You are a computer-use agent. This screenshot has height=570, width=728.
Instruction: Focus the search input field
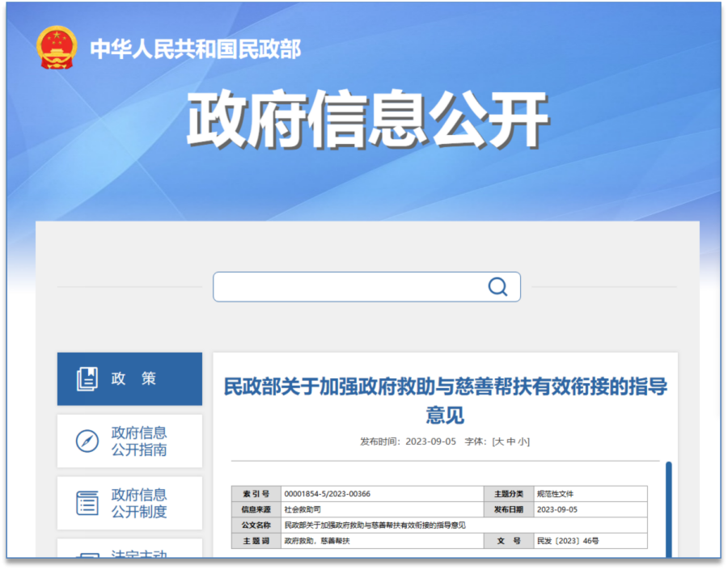[366, 287]
